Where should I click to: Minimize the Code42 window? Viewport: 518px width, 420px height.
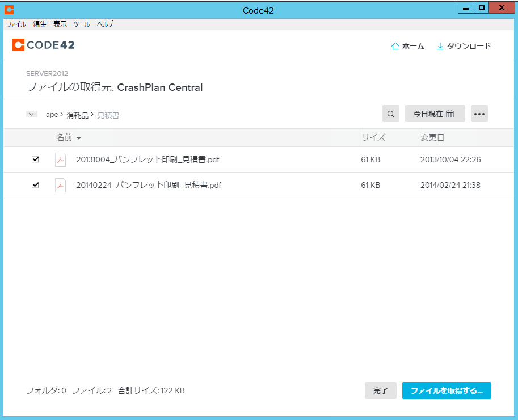click(x=466, y=8)
